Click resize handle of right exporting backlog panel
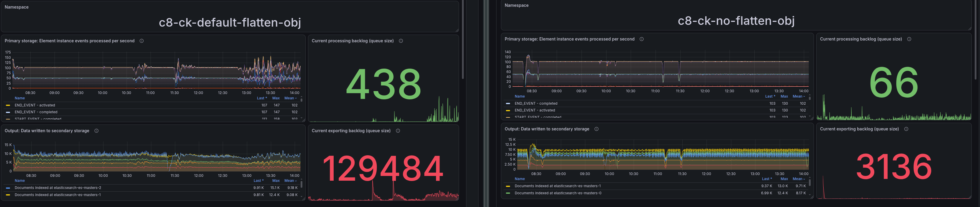Image resolution: width=980 pixels, height=207 pixels. 969,197
